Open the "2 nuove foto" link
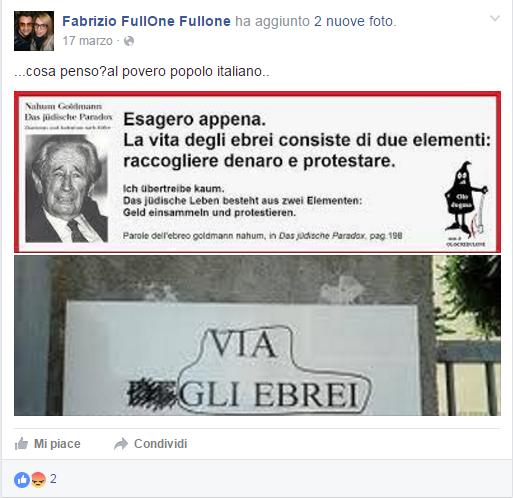The height and width of the screenshot is (498, 513). [x=354, y=21]
